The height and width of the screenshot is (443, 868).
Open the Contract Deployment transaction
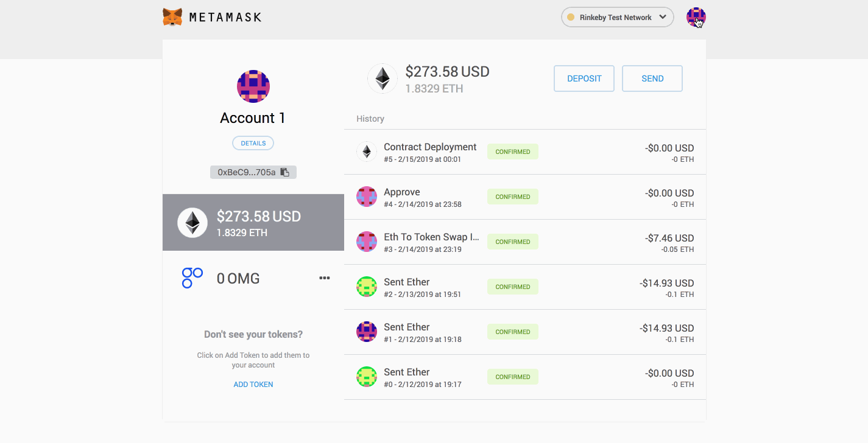(525, 152)
